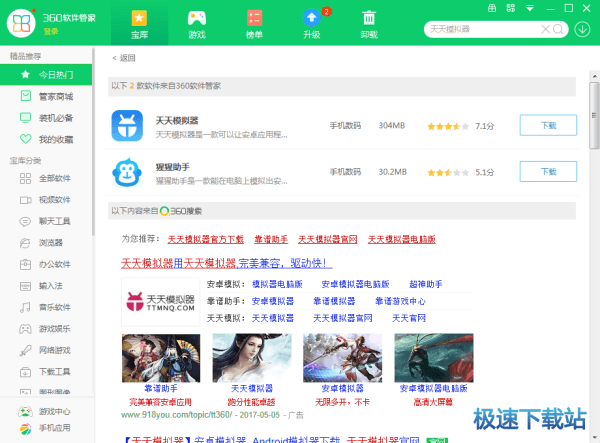Screen dimensions: 600x443
Task: Select 音乐软件 category
Action: 46,307
